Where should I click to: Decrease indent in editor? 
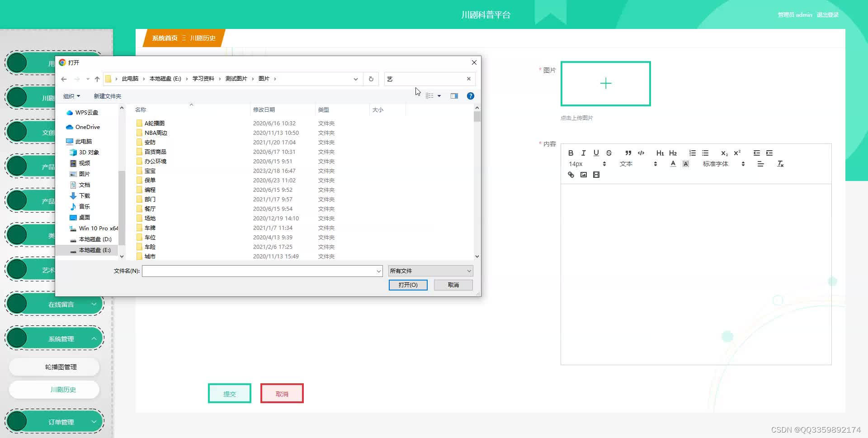pos(756,153)
